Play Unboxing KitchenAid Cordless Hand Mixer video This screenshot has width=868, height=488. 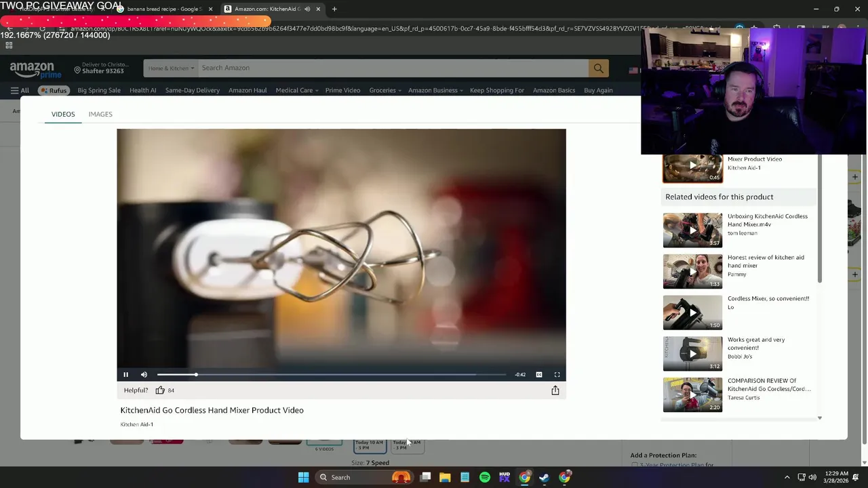pos(692,230)
